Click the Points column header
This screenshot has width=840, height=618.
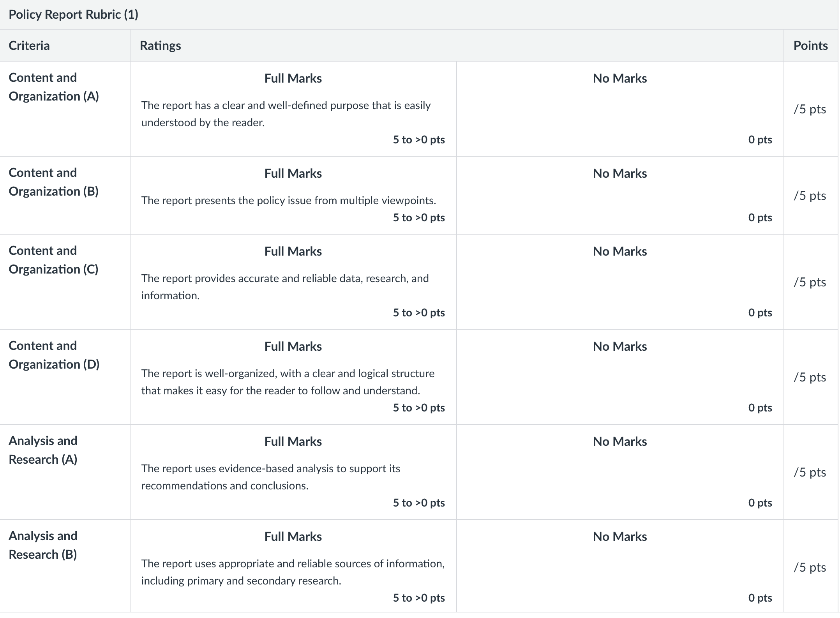pos(810,46)
